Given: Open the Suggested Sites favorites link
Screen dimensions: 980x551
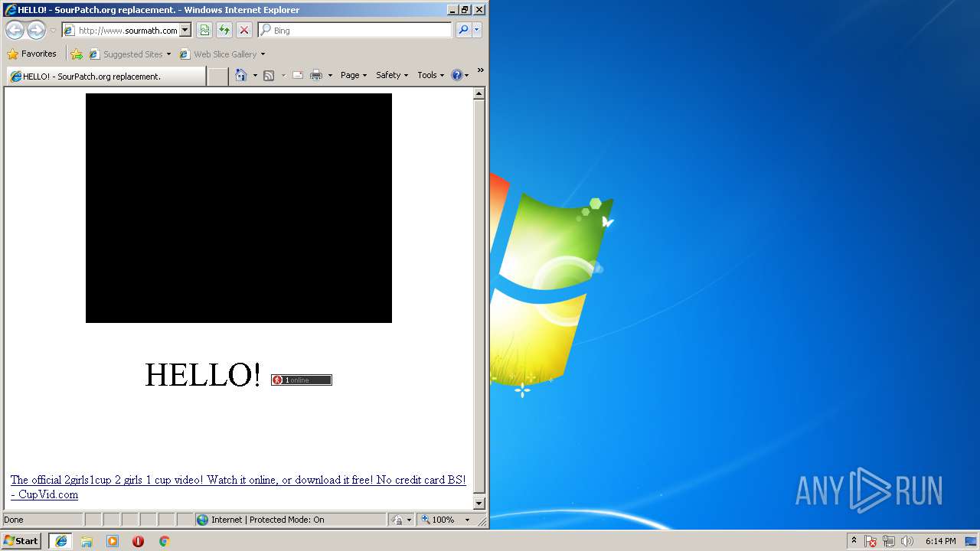Looking at the screenshot, I should pos(126,54).
